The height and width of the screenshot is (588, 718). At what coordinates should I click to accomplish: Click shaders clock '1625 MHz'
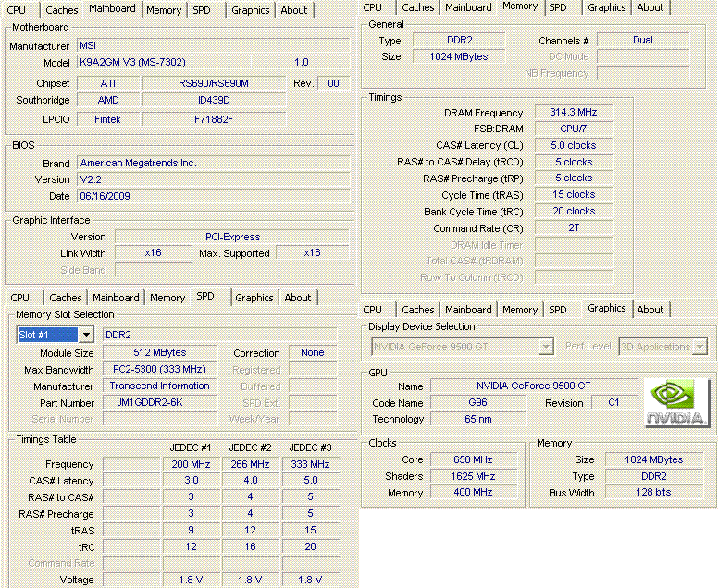tap(473, 476)
